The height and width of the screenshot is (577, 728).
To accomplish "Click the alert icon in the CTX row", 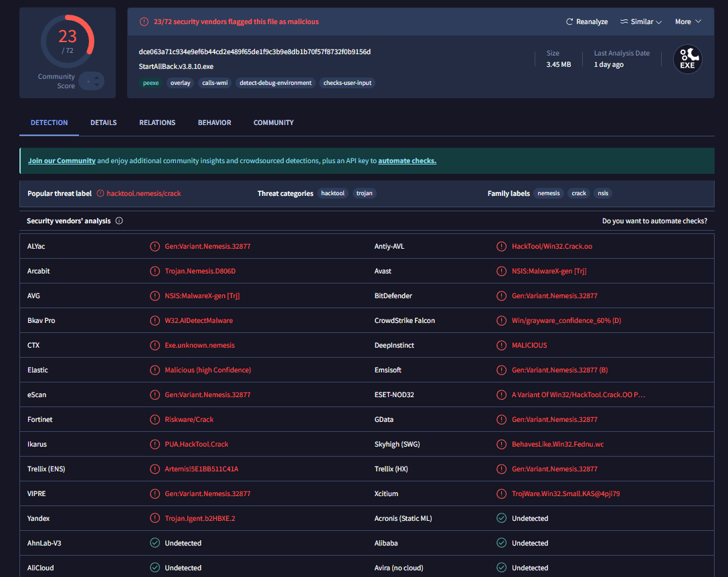I will 155,345.
